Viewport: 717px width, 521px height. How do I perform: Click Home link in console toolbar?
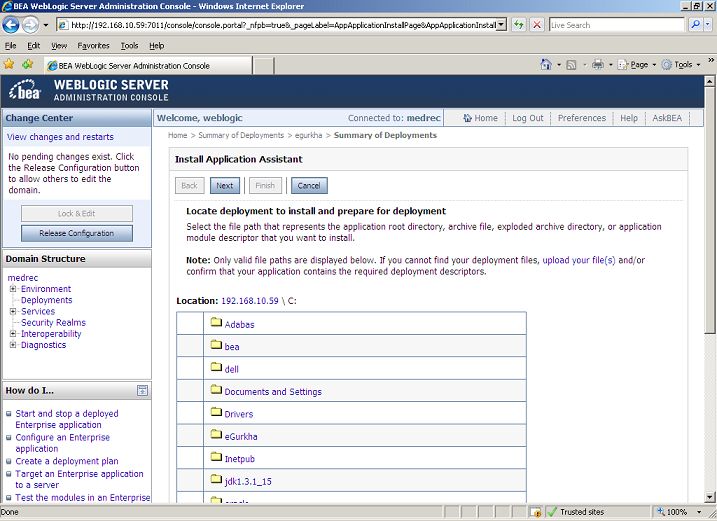click(480, 118)
